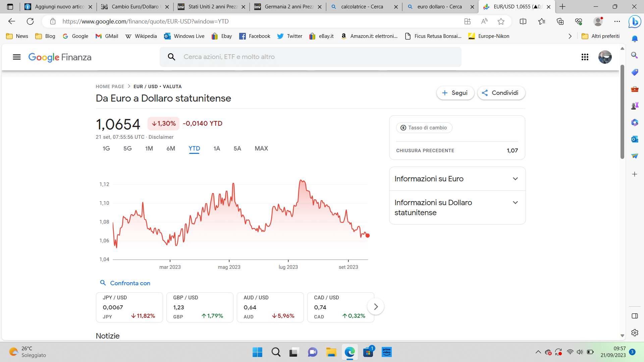
Task: Select the YTD time period tab
Action: (195, 148)
